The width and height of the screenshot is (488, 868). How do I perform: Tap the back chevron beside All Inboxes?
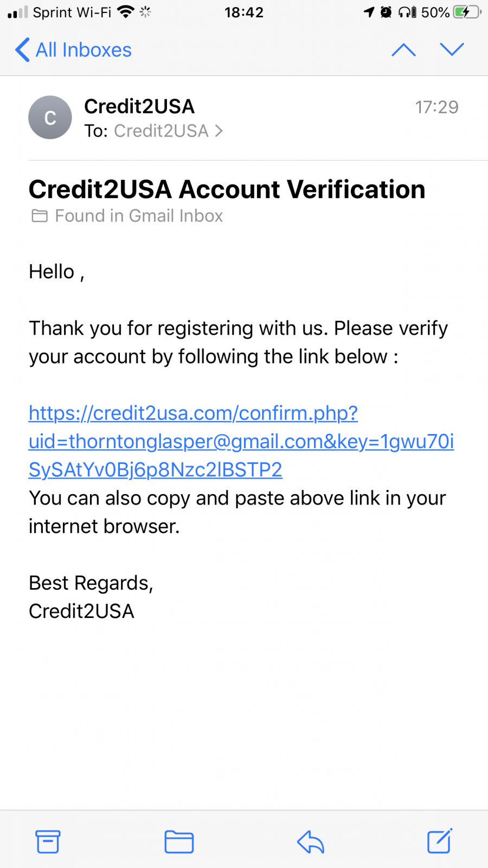(x=22, y=50)
